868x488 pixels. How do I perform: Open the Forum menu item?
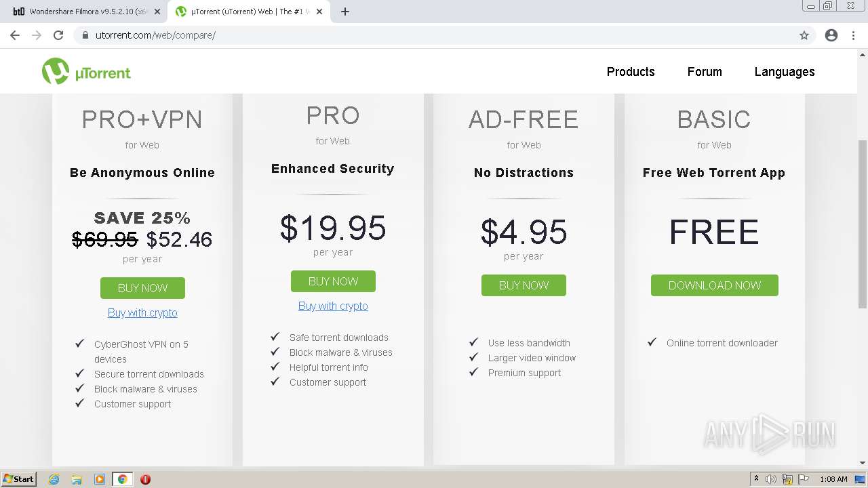[705, 72]
